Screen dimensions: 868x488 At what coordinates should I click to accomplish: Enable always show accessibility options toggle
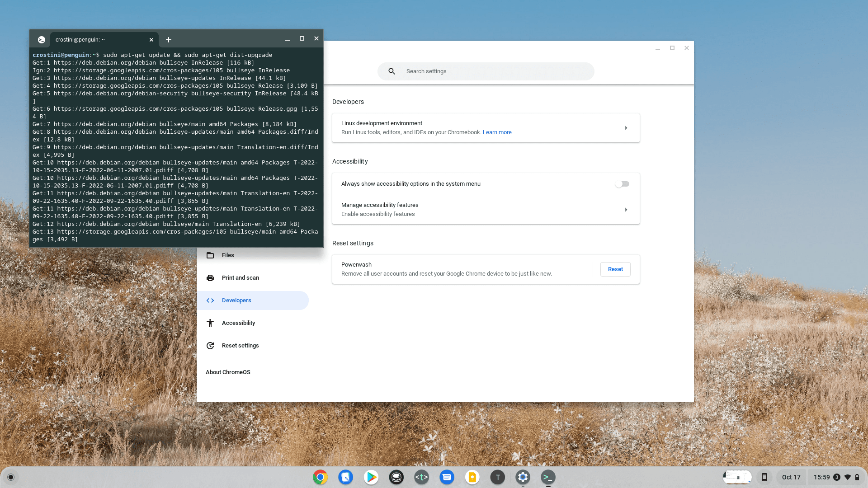click(623, 183)
